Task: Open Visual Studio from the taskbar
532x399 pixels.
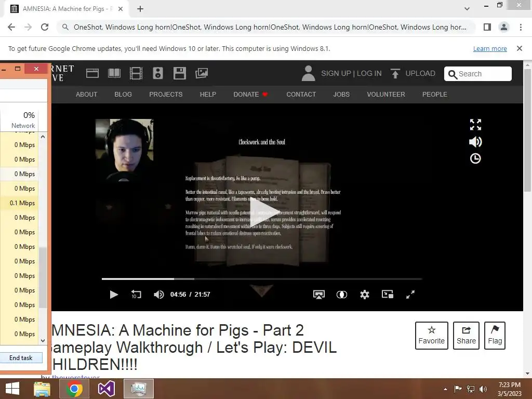Action: pos(106,389)
